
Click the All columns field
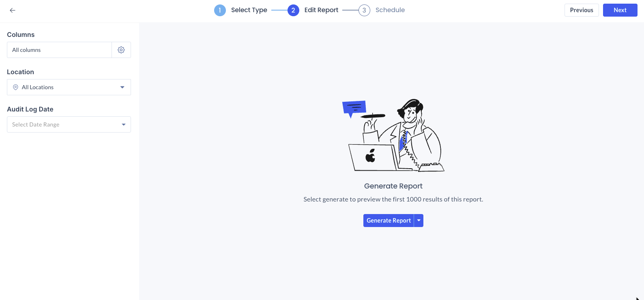[59, 50]
